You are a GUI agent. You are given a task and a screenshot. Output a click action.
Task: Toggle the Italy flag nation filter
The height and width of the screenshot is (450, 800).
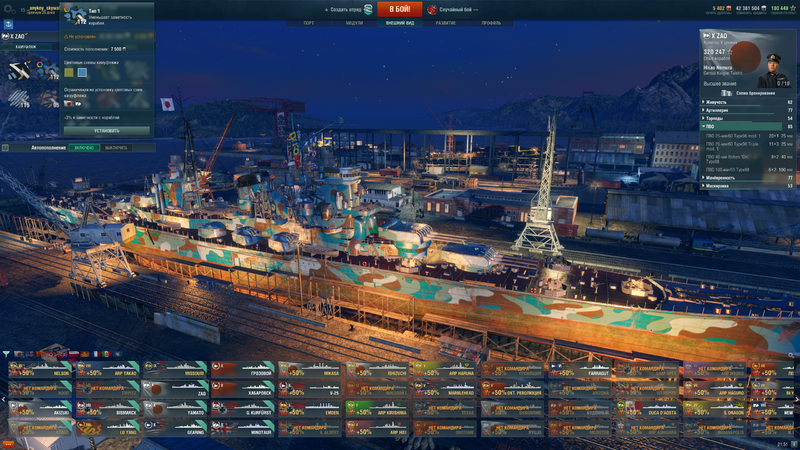tap(106, 354)
